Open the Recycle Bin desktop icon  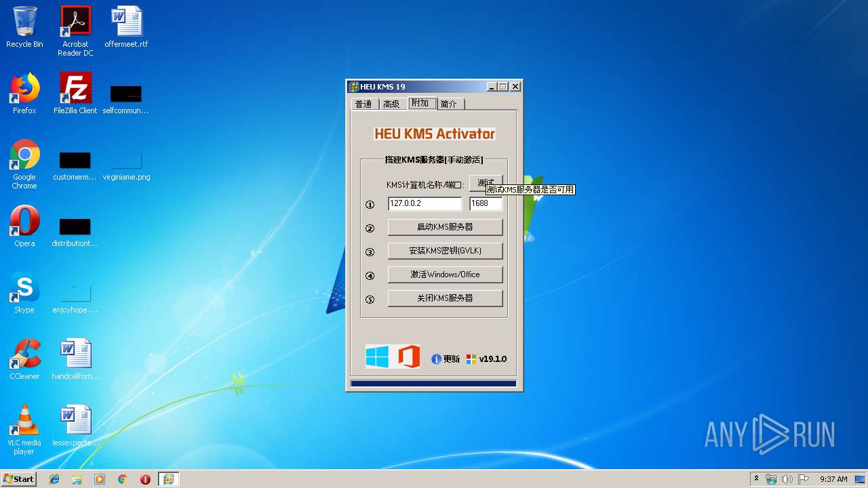(24, 27)
